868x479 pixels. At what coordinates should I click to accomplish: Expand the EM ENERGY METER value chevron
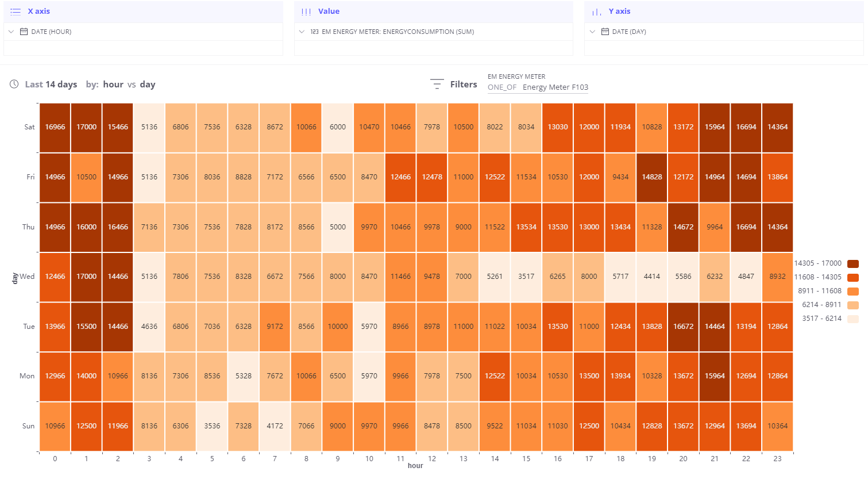[302, 32]
